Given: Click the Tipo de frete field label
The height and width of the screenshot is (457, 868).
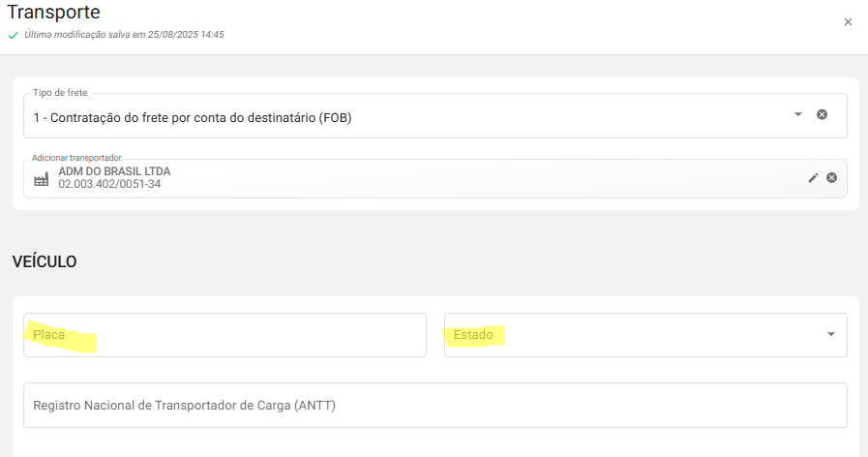Looking at the screenshot, I should [60, 93].
